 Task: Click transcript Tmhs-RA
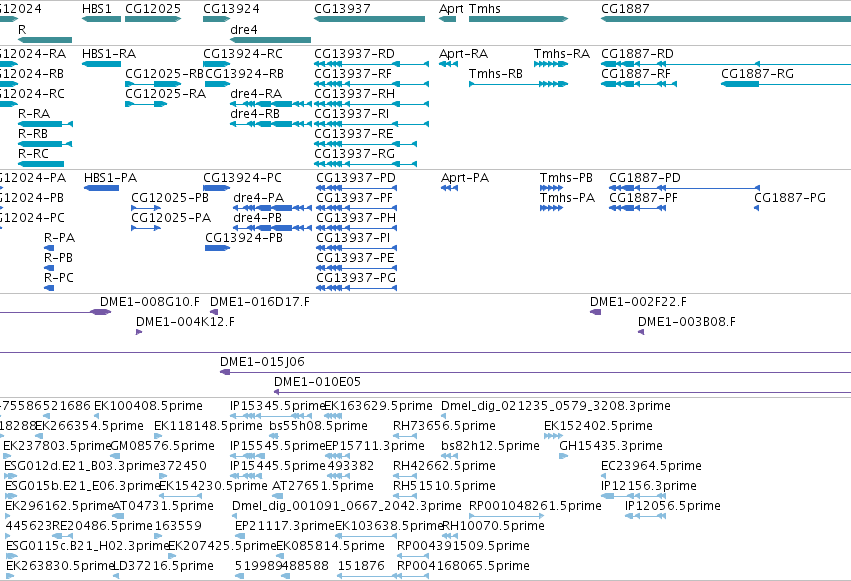(551, 64)
